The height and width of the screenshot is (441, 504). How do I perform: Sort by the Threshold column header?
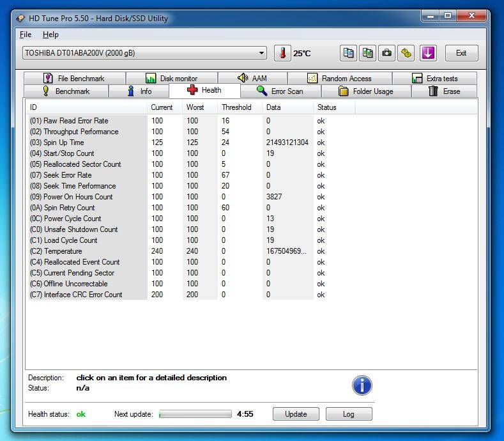240,107
